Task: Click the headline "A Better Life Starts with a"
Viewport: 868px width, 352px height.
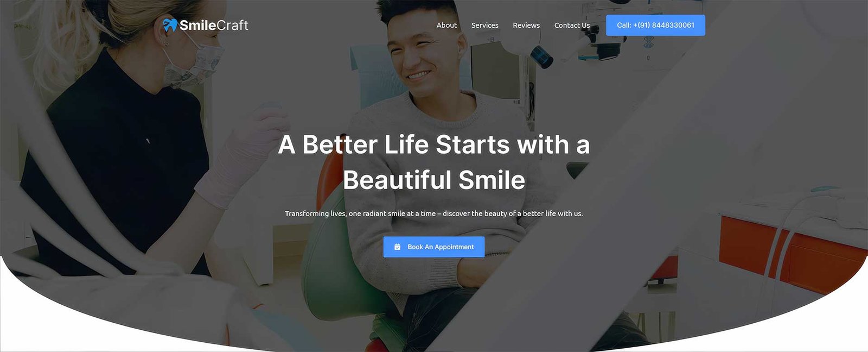Action: click(x=434, y=144)
